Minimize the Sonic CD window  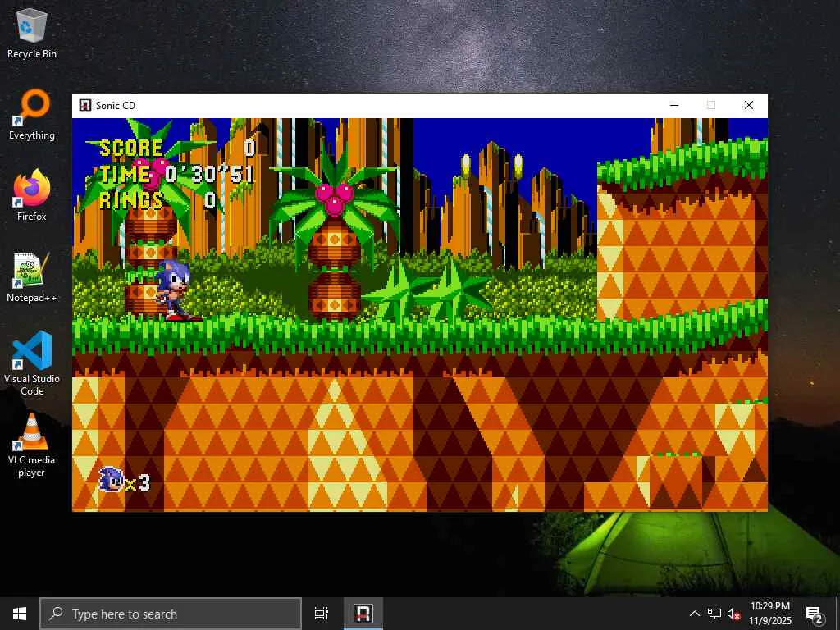674,106
